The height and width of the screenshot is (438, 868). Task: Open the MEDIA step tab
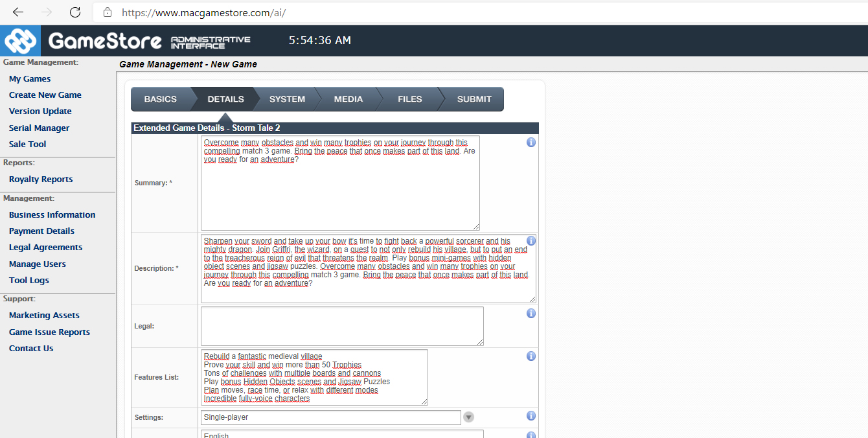348,99
